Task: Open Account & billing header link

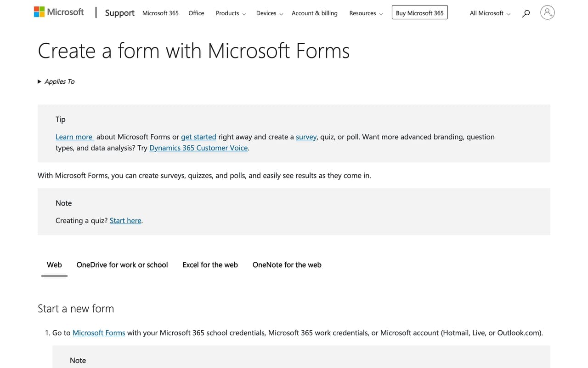Action: click(315, 13)
